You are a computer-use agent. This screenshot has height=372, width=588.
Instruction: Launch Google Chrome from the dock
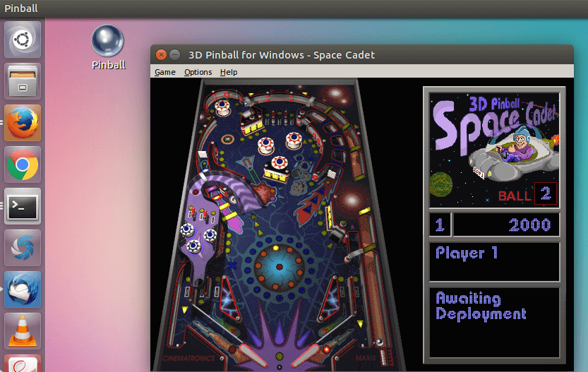click(x=23, y=164)
